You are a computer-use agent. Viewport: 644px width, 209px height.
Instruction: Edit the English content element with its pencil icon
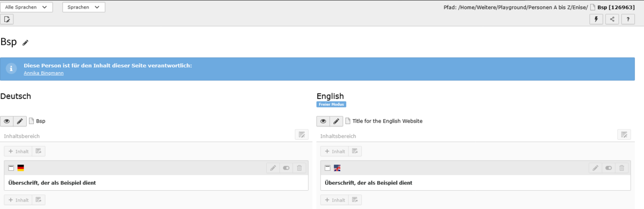(595, 168)
